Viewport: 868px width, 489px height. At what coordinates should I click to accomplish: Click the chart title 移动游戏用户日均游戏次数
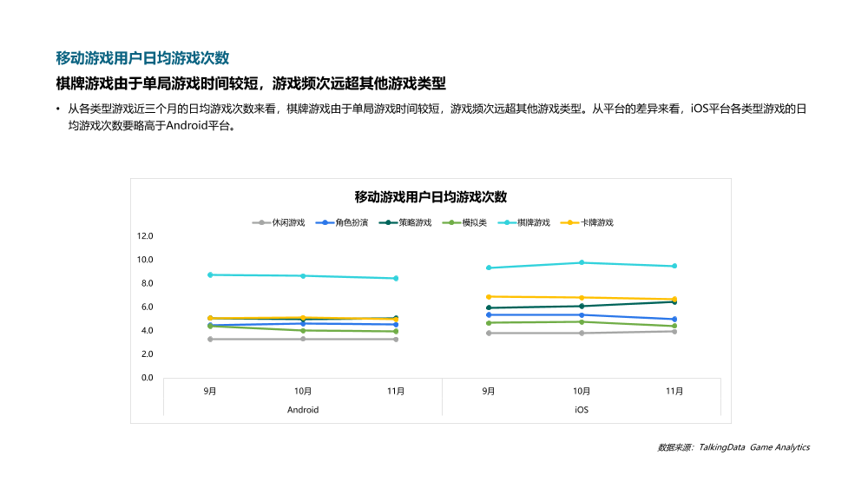[431, 196]
